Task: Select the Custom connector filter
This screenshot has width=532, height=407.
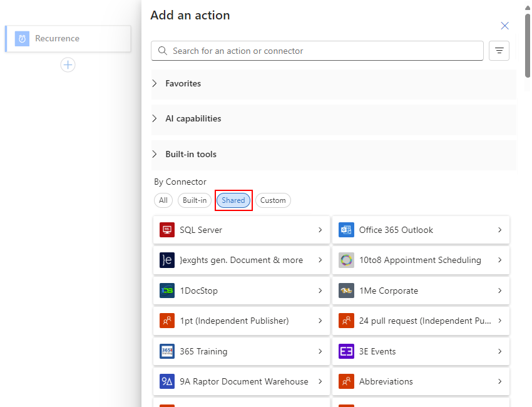Action: coord(273,200)
